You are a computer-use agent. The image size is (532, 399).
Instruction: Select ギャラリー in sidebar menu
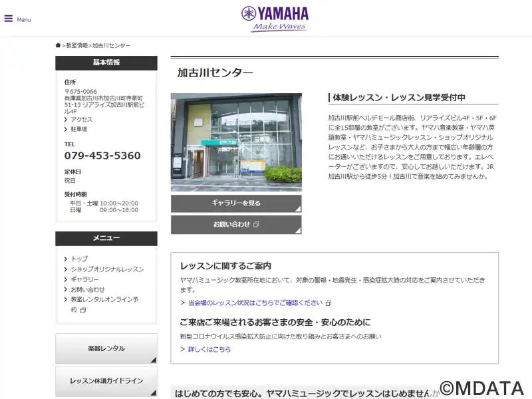[x=84, y=279]
